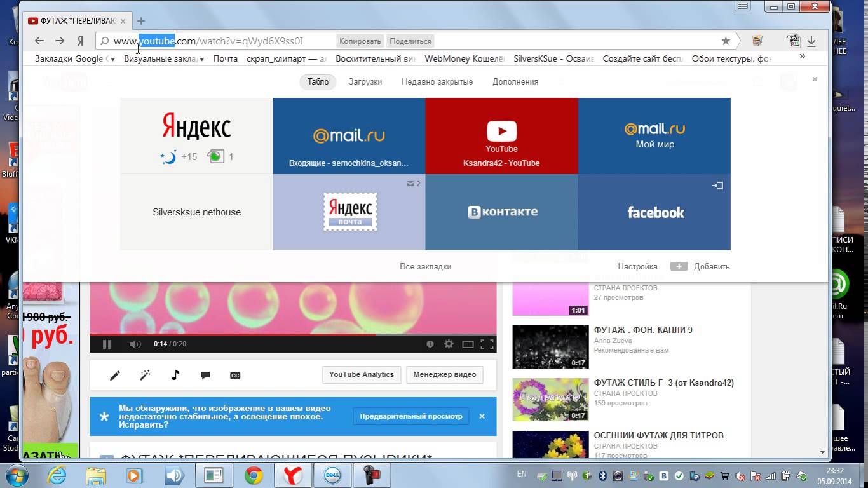Mute the video using the speaker icon
Image resolution: width=868 pixels, height=488 pixels.
pos(135,344)
